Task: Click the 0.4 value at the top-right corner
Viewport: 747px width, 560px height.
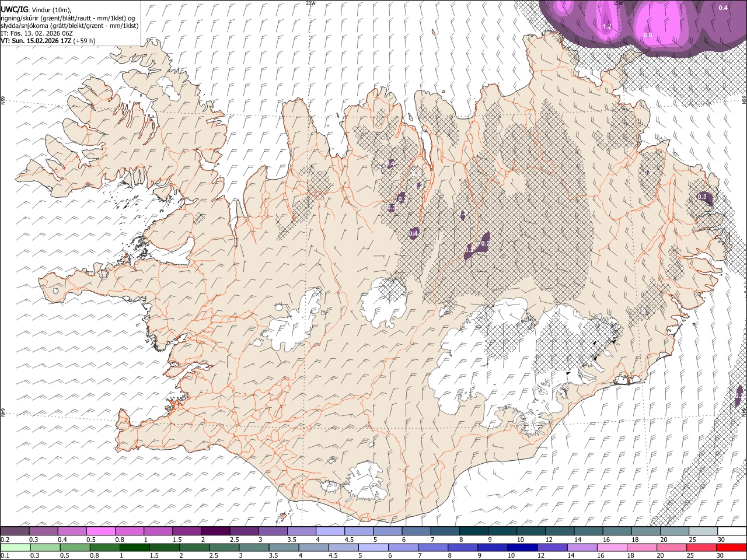Action: coord(723,8)
